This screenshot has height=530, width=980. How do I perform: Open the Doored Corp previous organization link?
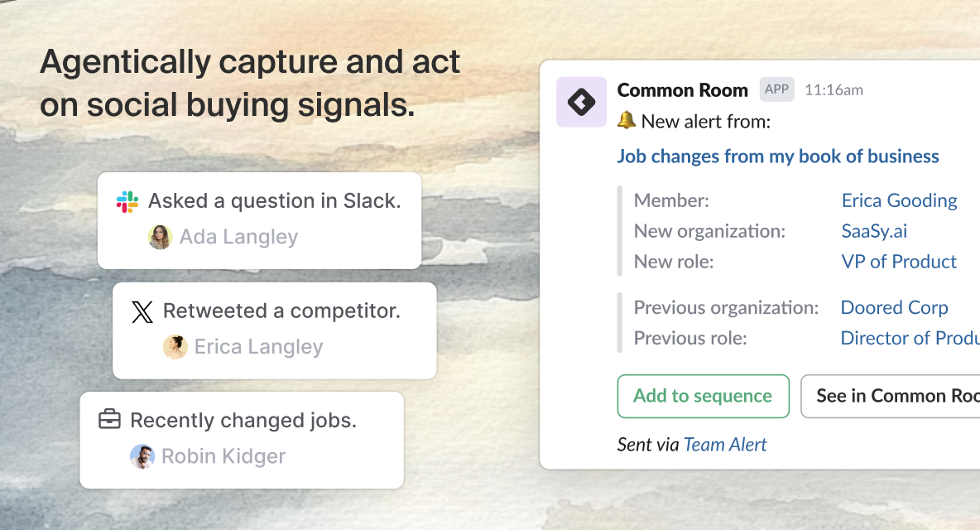click(x=894, y=307)
